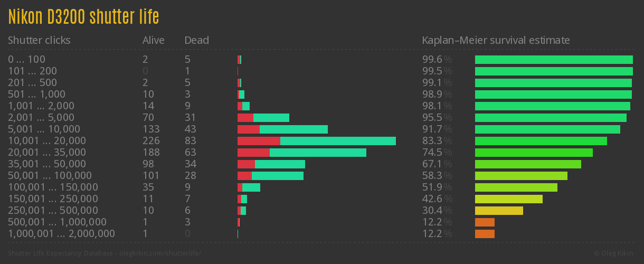Viewport: 644px width, 264px height.
Task: Click the "Nikon D3200 shutter life" title
Action: point(83,17)
